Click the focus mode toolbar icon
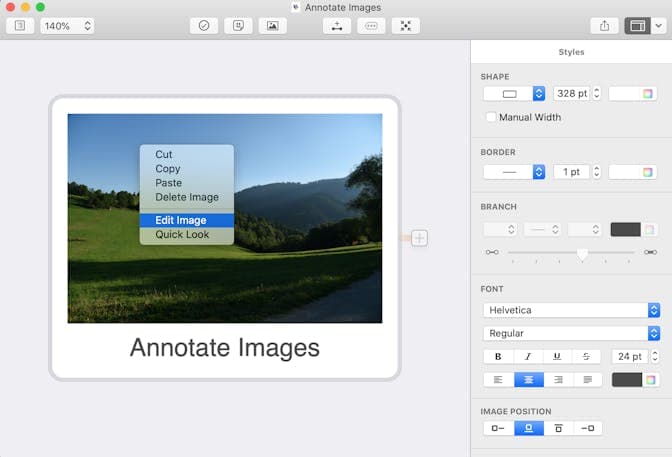The image size is (672, 457). point(405,26)
